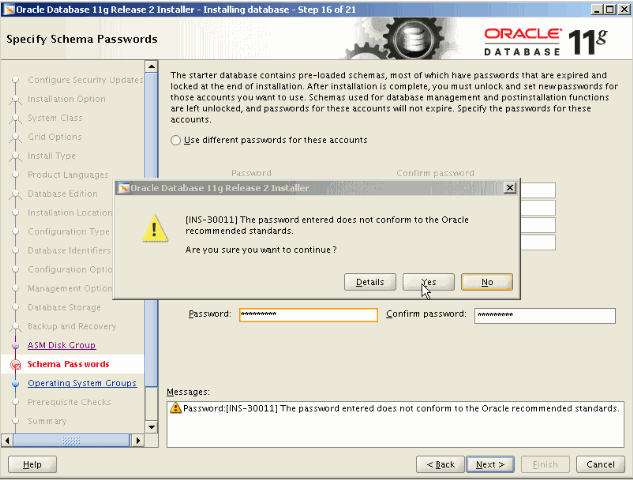Viewport: 633px width, 480px height.
Task: Click the Oracle installer icon in the main title bar
Action: click(x=9, y=9)
